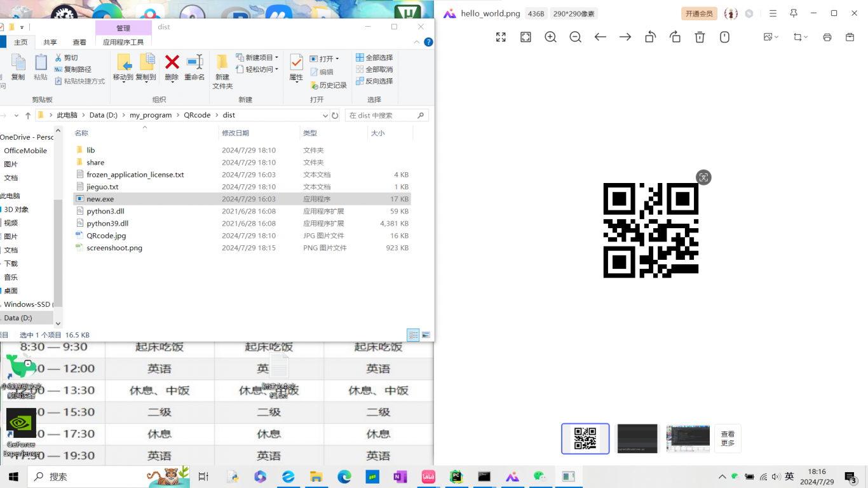The image size is (868, 488).
Task: Collapse the Explorer ribbon with chevron
Action: 417,42
